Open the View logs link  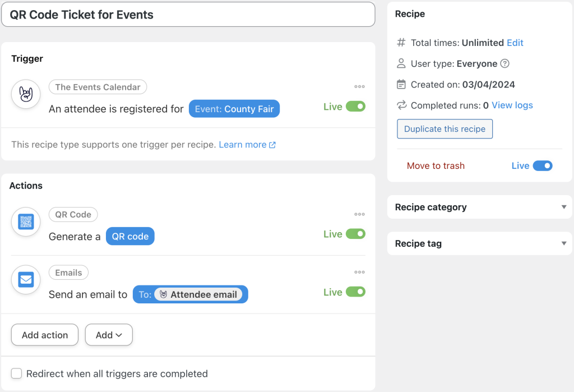[x=512, y=105]
